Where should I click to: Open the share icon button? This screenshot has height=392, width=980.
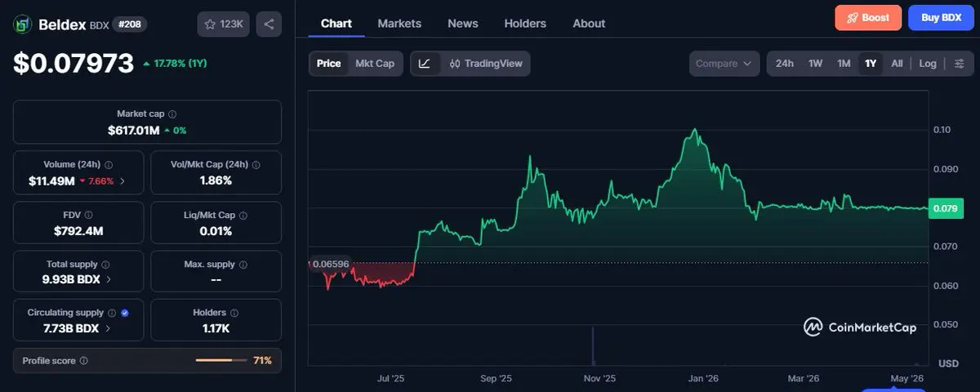269,24
